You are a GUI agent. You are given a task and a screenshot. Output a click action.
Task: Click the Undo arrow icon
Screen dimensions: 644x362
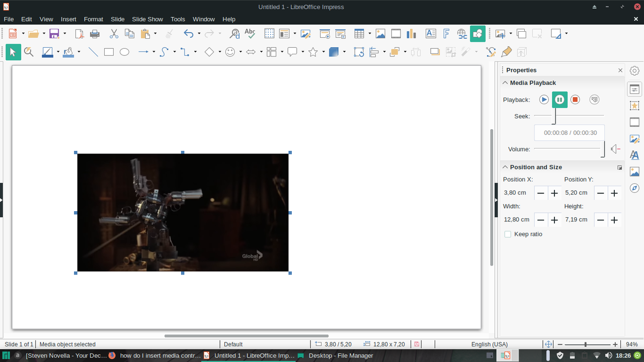click(x=189, y=34)
